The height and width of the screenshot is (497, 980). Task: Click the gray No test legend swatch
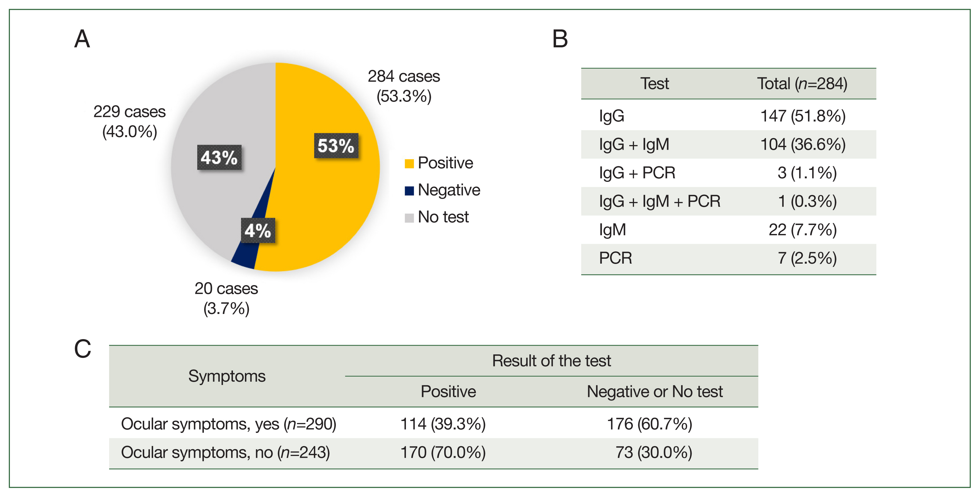click(x=409, y=217)
